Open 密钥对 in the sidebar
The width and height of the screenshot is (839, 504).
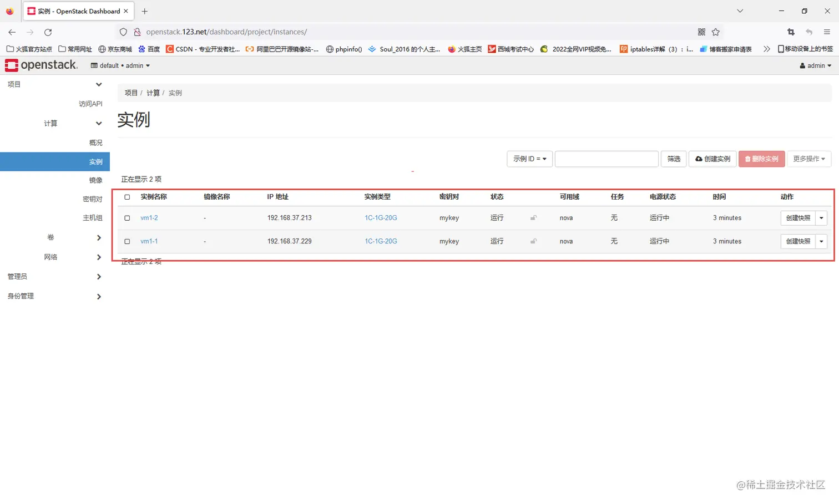(x=93, y=199)
